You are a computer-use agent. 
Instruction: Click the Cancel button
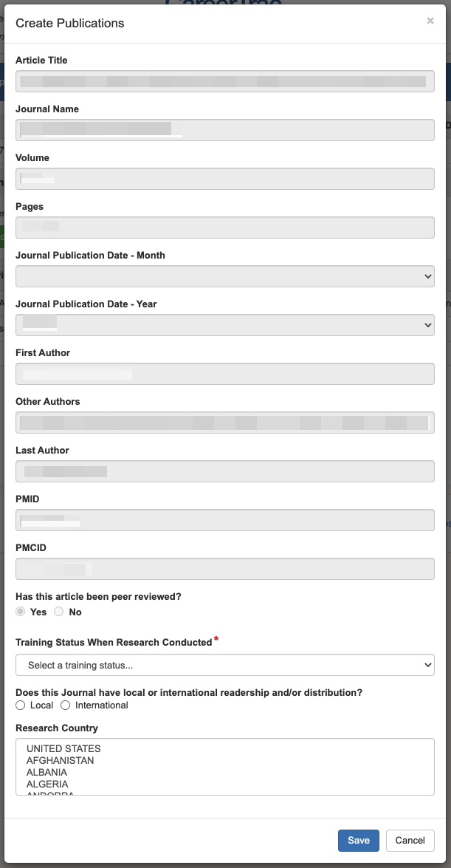click(410, 840)
